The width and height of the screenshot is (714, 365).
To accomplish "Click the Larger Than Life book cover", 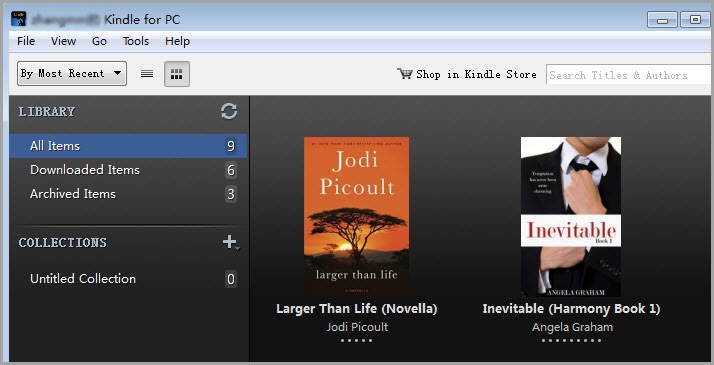I will [356, 217].
